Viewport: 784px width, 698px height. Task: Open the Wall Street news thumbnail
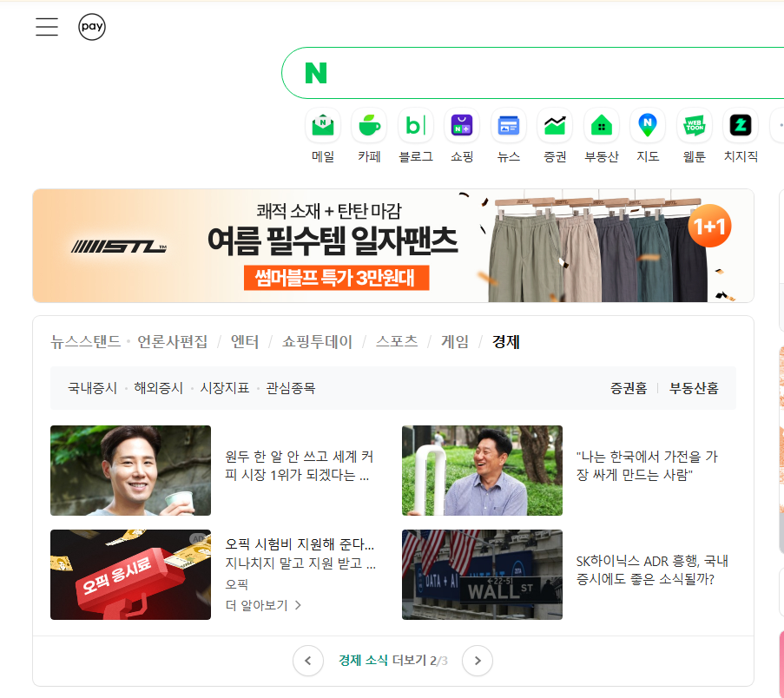click(482, 575)
